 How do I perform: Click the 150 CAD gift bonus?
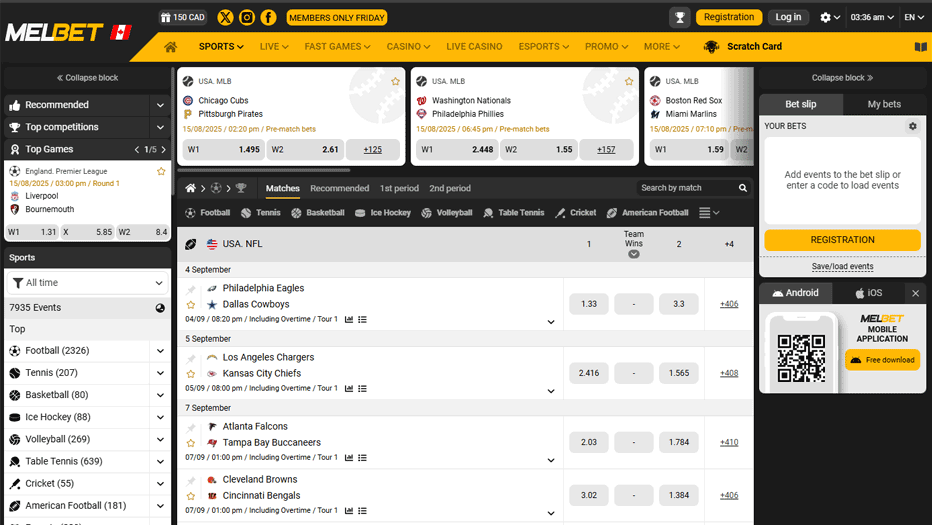[x=182, y=17]
